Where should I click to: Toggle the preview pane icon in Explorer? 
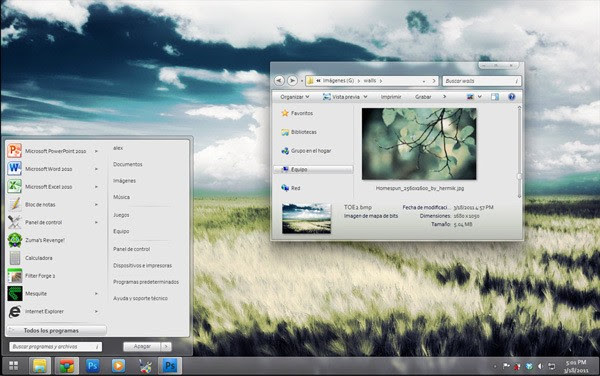pos(495,97)
